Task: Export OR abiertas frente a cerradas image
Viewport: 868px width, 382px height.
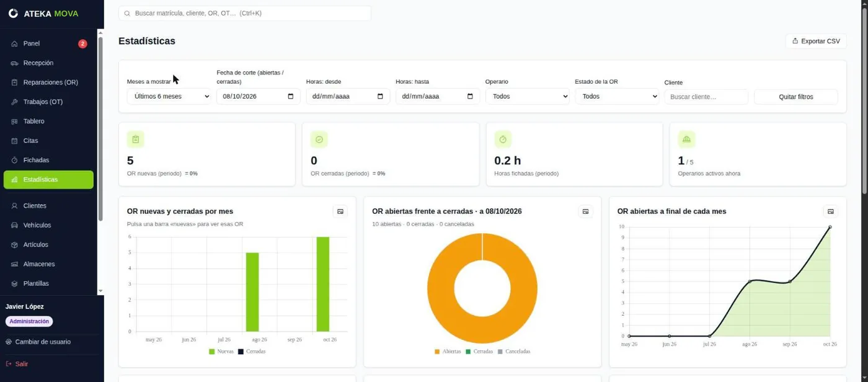Action: point(585,211)
